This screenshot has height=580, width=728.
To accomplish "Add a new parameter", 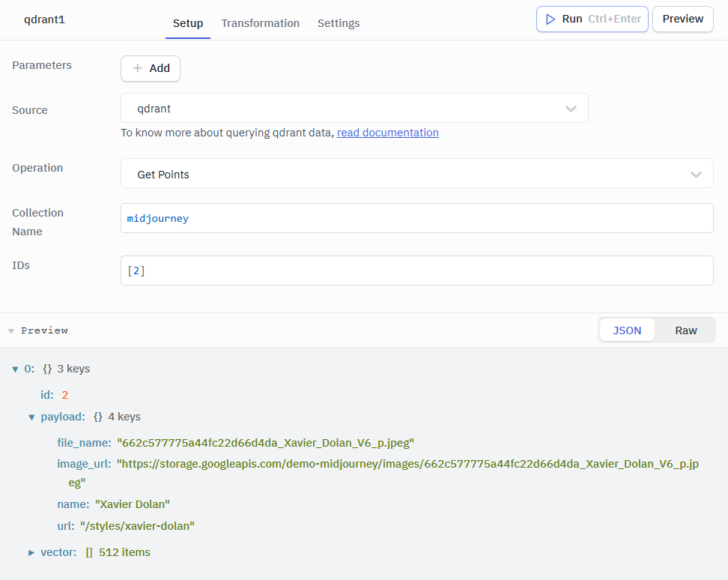I will click(151, 68).
